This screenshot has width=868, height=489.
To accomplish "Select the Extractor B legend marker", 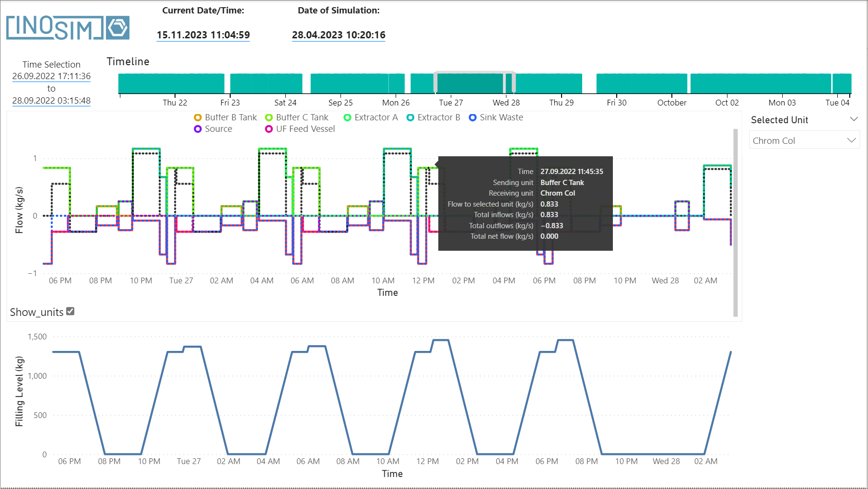I will point(410,117).
